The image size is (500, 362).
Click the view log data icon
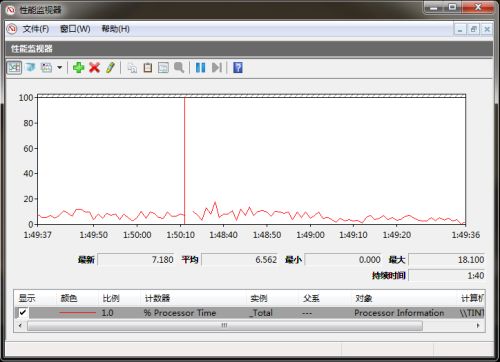click(x=30, y=68)
